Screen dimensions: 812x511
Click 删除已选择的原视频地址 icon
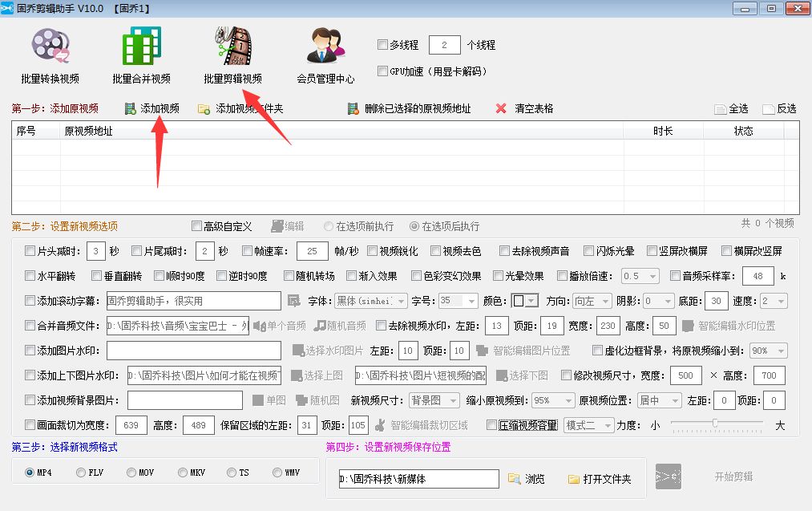point(353,109)
